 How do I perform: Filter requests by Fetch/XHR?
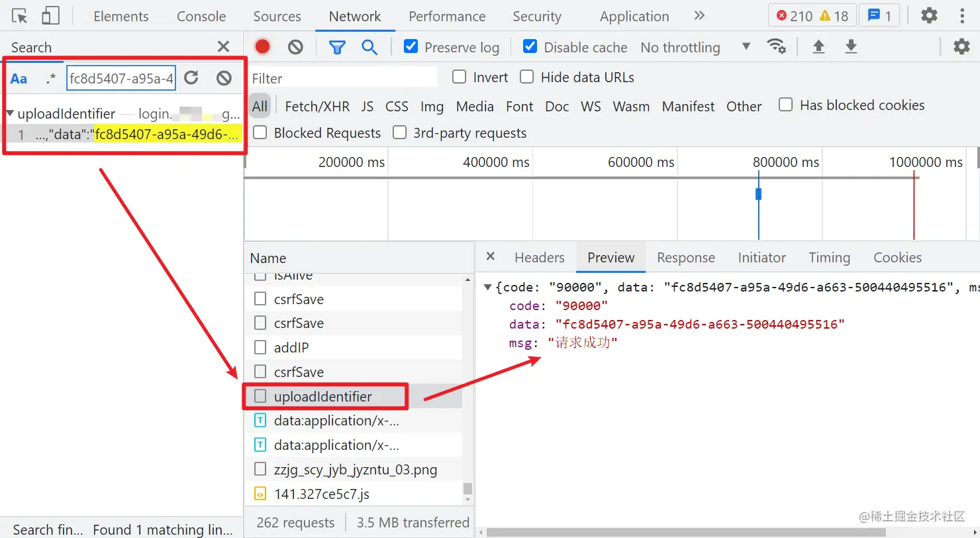[317, 106]
